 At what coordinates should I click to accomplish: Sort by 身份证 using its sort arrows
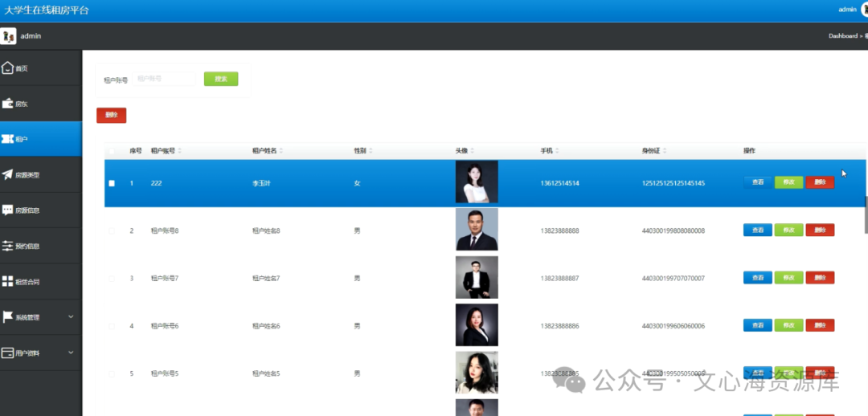point(665,150)
